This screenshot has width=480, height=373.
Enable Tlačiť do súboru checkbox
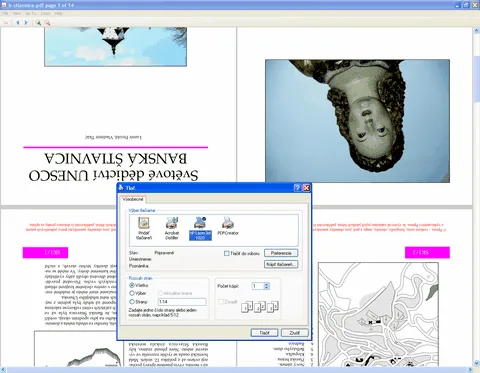tap(227, 253)
